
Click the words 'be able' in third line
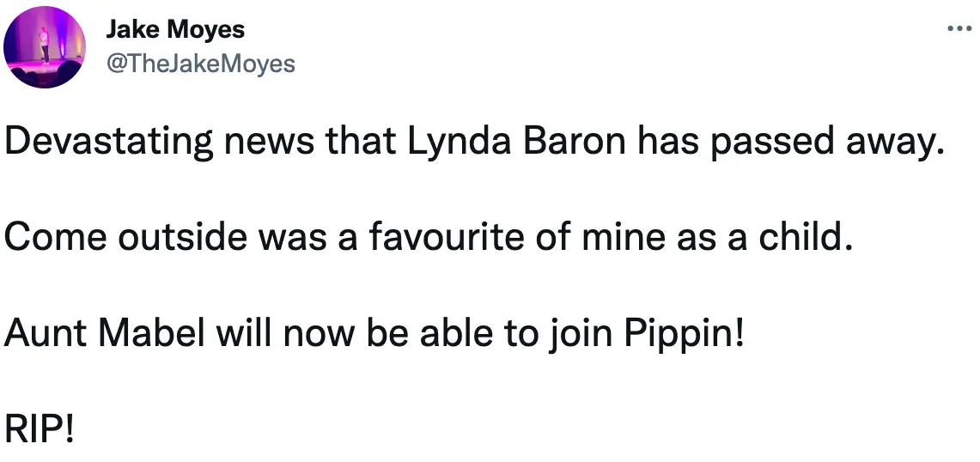[433, 332]
